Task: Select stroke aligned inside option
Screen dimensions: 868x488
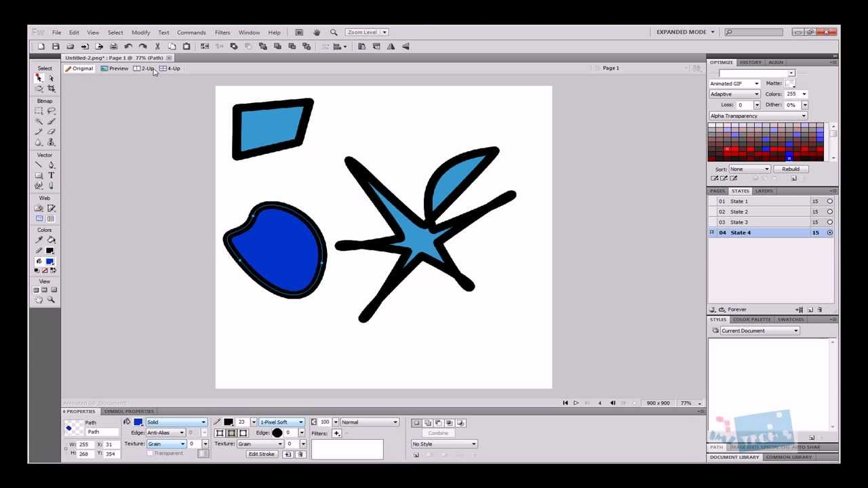Action: pos(220,433)
